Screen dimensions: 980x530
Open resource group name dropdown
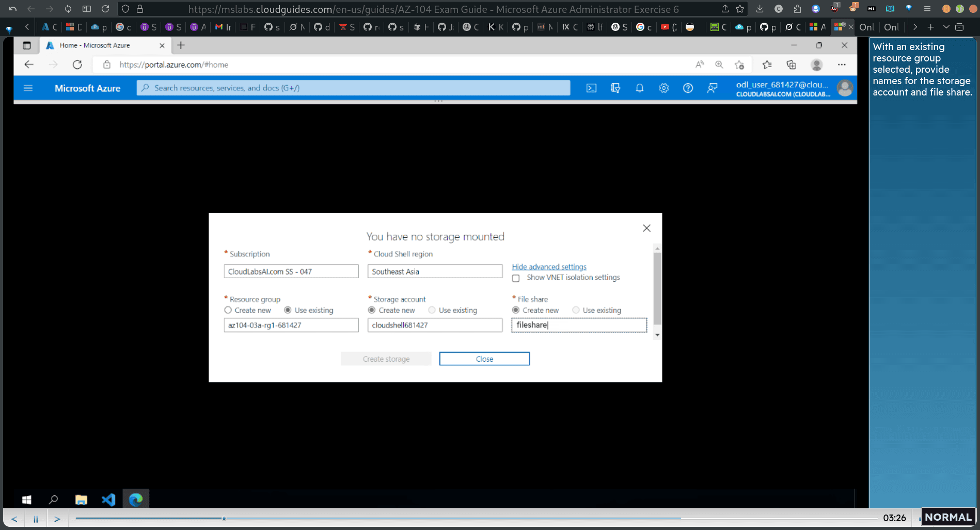coord(291,325)
